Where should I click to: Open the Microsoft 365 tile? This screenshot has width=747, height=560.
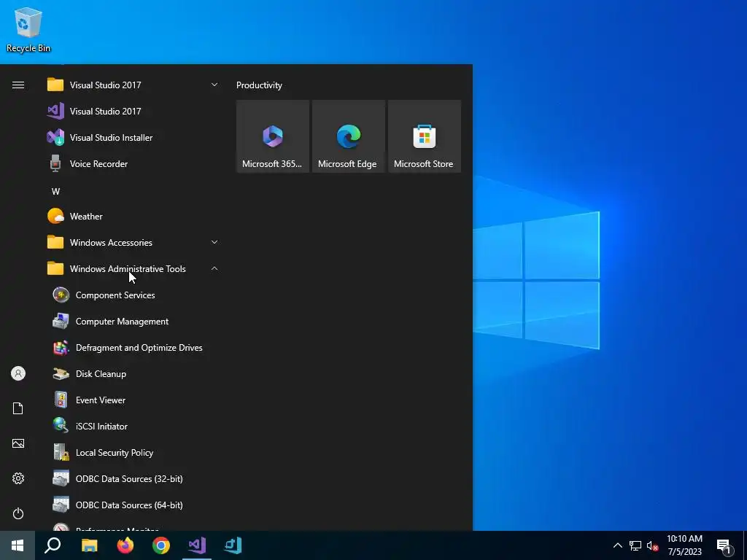pyautogui.click(x=273, y=136)
